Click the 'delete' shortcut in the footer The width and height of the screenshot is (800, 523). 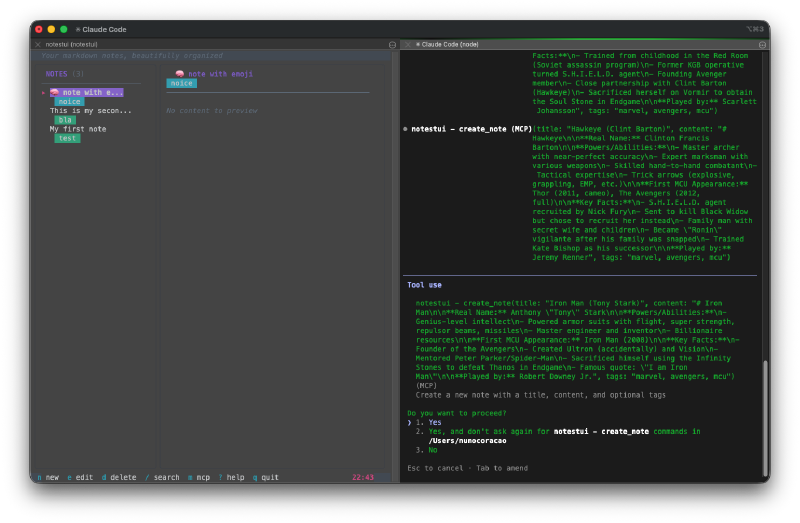(119, 478)
